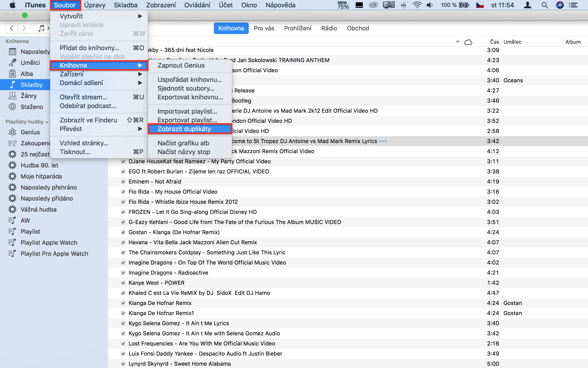Expand the Domácí sdílení submenu

click(x=99, y=83)
